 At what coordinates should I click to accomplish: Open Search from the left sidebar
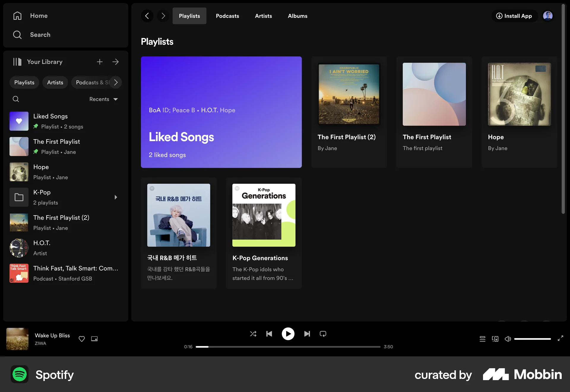tap(17, 34)
